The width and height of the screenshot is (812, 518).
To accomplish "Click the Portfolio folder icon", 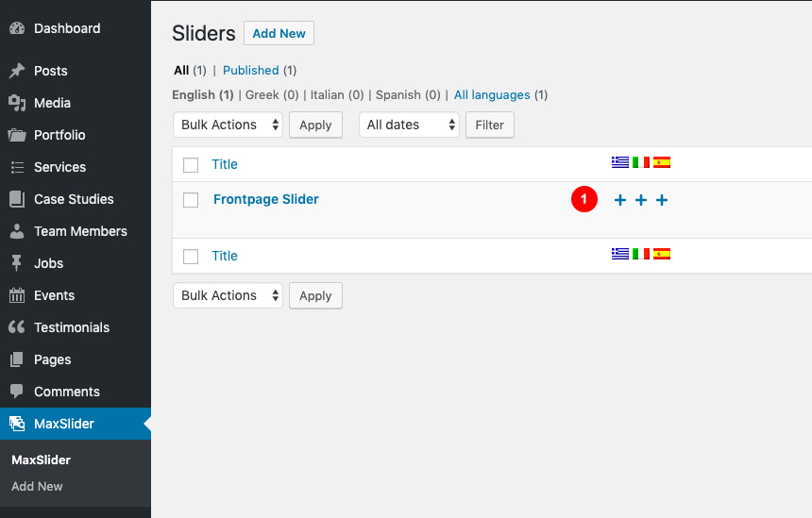I will [17, 135].
